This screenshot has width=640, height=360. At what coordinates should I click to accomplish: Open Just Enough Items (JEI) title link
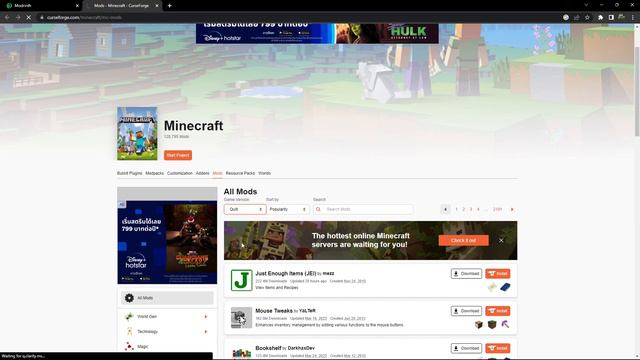[286, 273]
